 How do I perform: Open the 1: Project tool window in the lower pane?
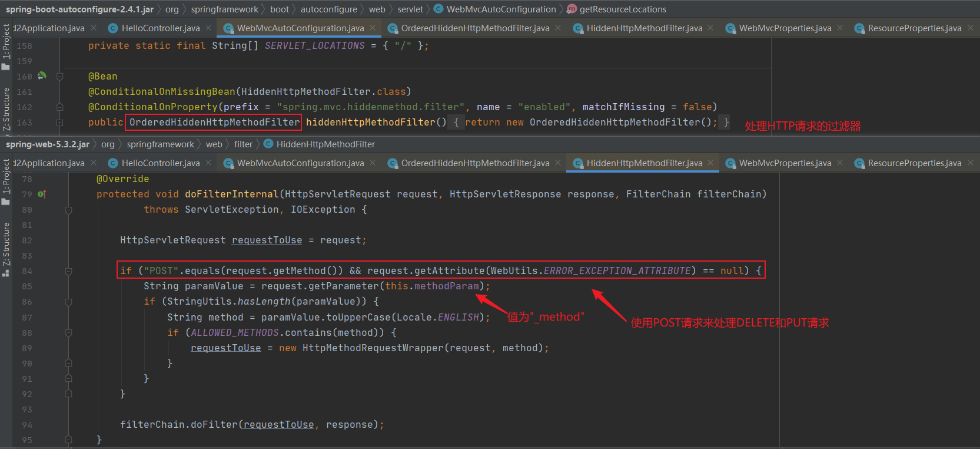6,182
